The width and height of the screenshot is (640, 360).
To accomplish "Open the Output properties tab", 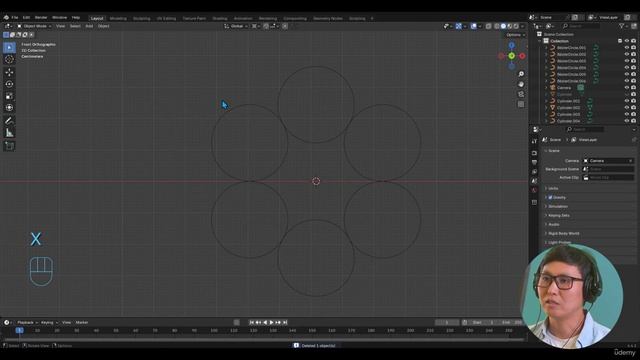I will tap(534, 162).
